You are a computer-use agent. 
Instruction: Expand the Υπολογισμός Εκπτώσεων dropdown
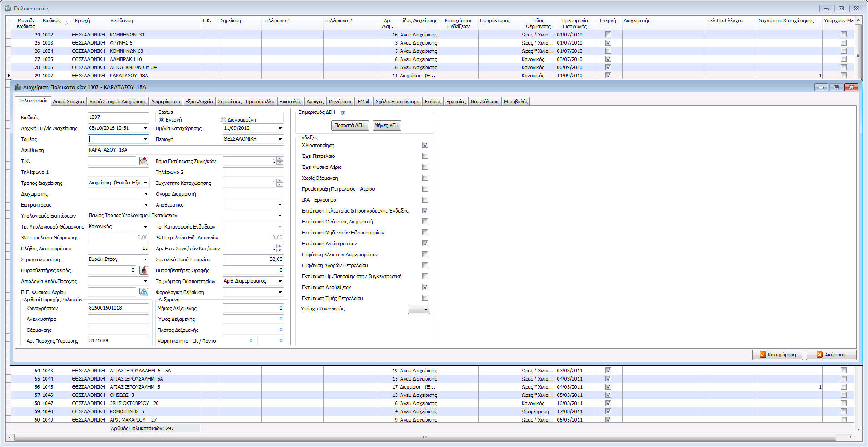click(x=280, y=216)
